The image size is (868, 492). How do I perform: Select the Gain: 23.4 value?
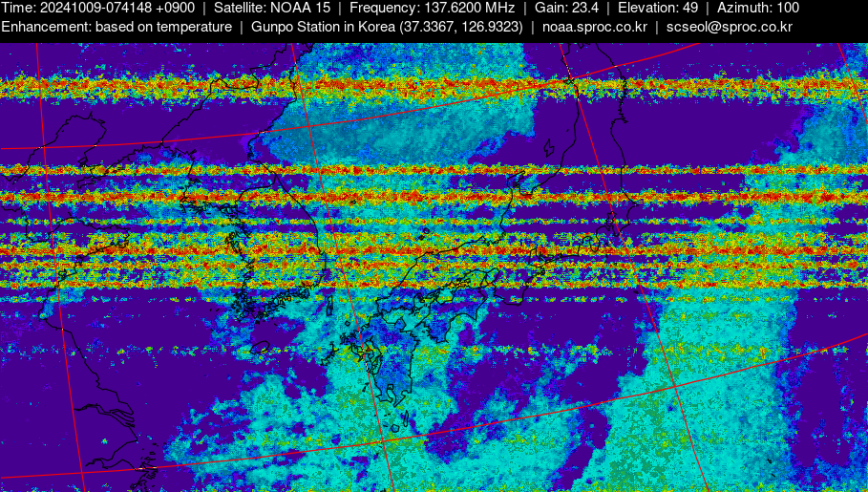point(566,8)
